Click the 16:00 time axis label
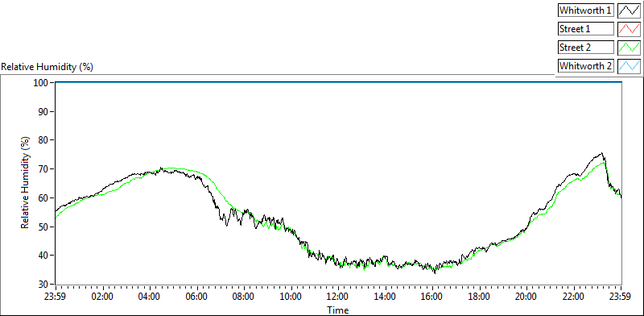 click(x=433, y=297)
